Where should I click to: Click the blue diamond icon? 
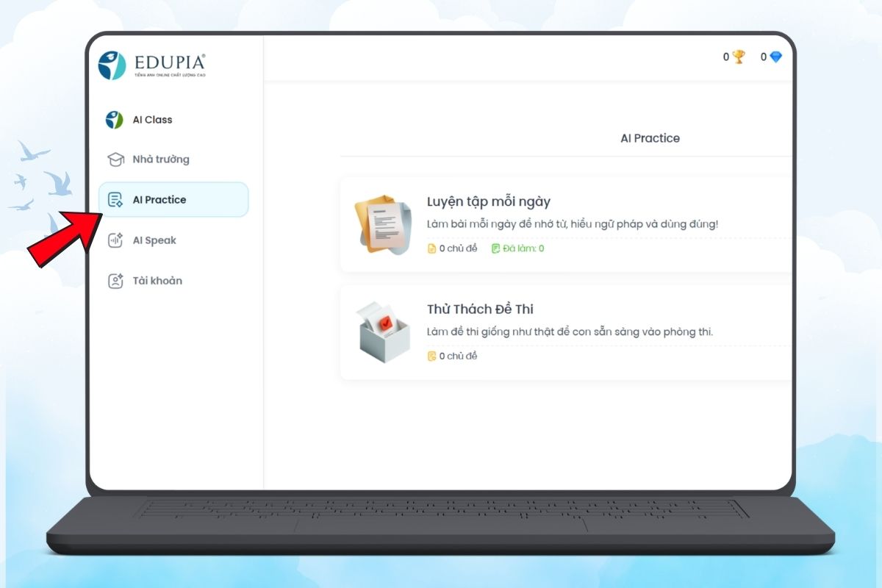(x=776, y=57)
